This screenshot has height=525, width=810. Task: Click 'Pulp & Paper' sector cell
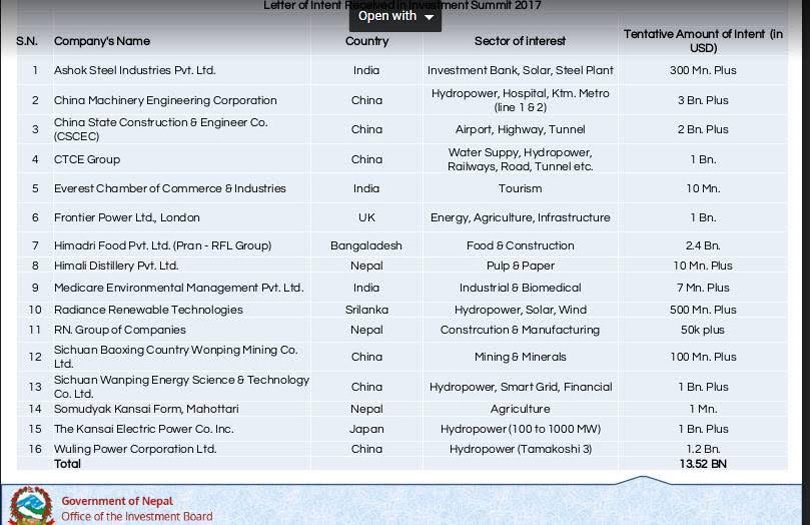(520, 266)
